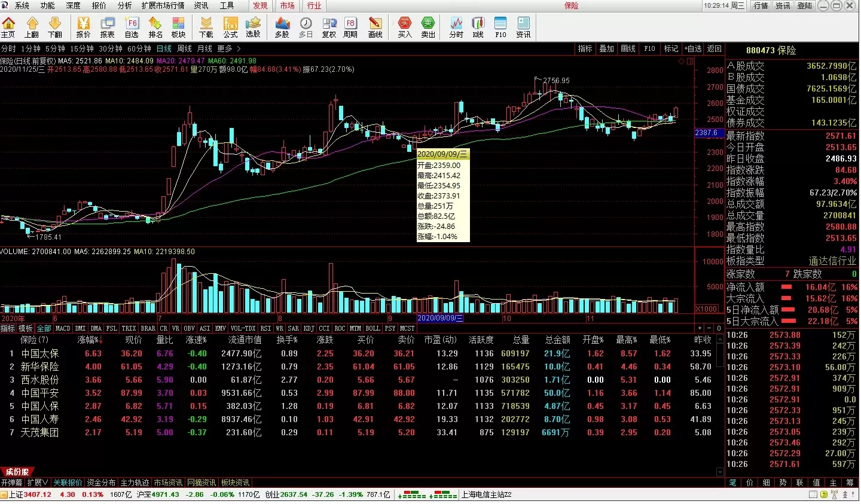Click the 主页 home icon in the toolbar
The height and width of the screenshot is (504, 861).
pyautogui.click(x=8, y=28)
